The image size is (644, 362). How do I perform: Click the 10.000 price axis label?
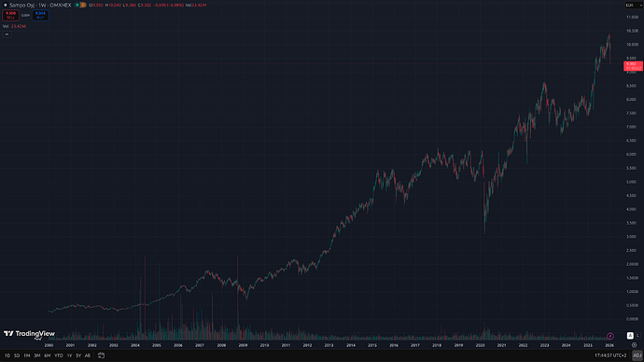[x=632, y=45]
